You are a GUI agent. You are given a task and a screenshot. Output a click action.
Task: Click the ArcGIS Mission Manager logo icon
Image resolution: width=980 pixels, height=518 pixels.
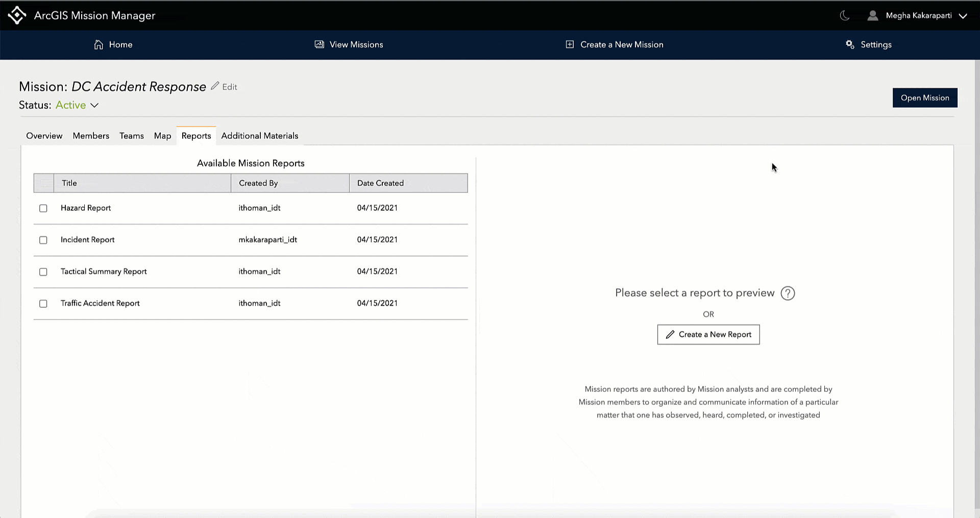pyautogui.click(x=17, y=15)
